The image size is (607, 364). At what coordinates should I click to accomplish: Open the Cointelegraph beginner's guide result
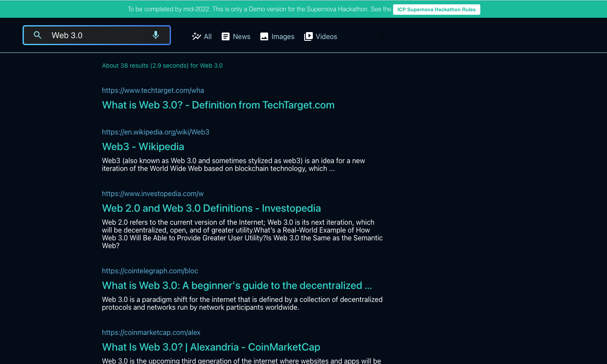pos(237,285)
